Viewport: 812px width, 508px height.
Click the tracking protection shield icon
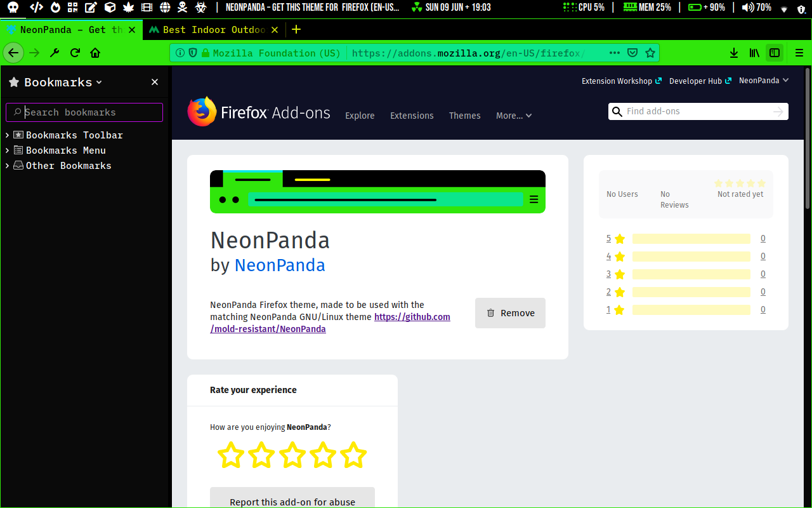click(x=193, y=53)
